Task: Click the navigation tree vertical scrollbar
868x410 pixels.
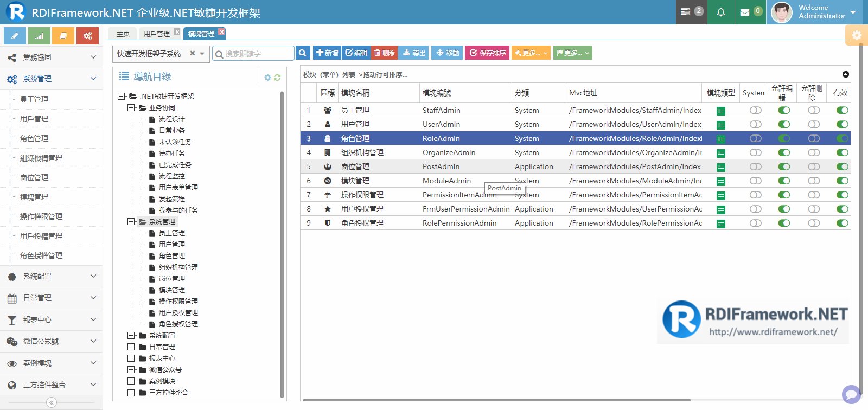Action: (x=282, y=244)
